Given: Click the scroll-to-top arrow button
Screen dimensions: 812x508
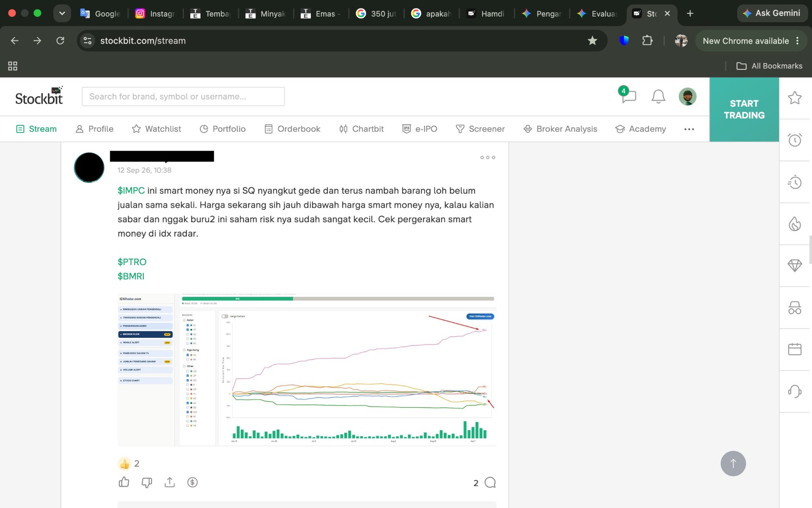Looking at the screenshot, I should click(x=733, y=464).
